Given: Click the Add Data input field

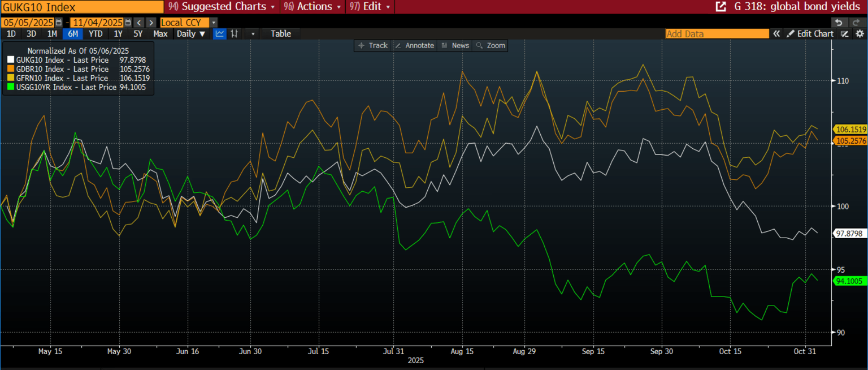Looking at the screenshot, I should (718, 34).
